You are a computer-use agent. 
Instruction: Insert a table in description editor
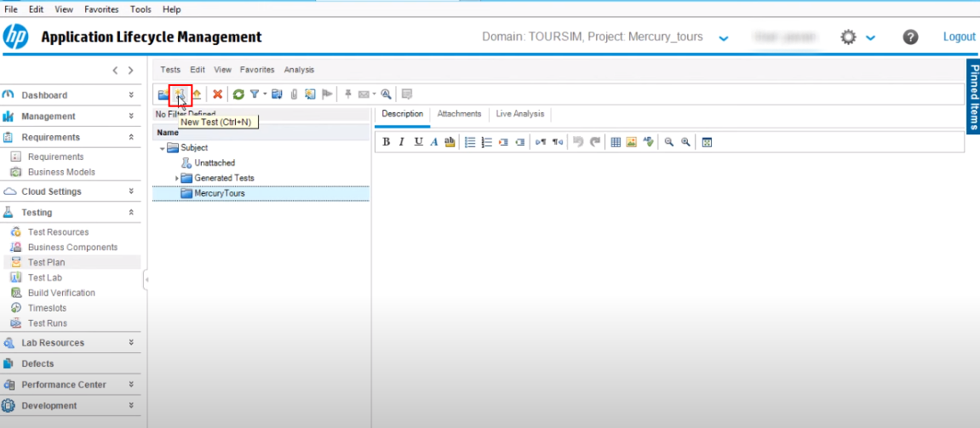tap(616, 142)
